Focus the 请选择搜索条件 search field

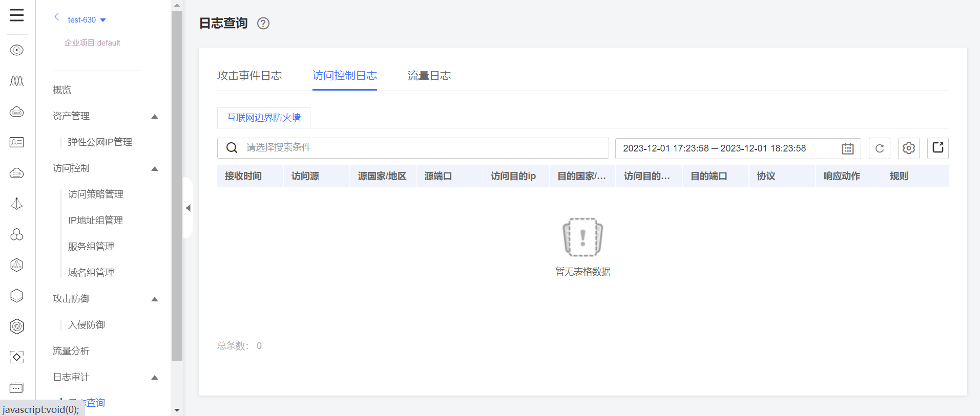(420, 148)
